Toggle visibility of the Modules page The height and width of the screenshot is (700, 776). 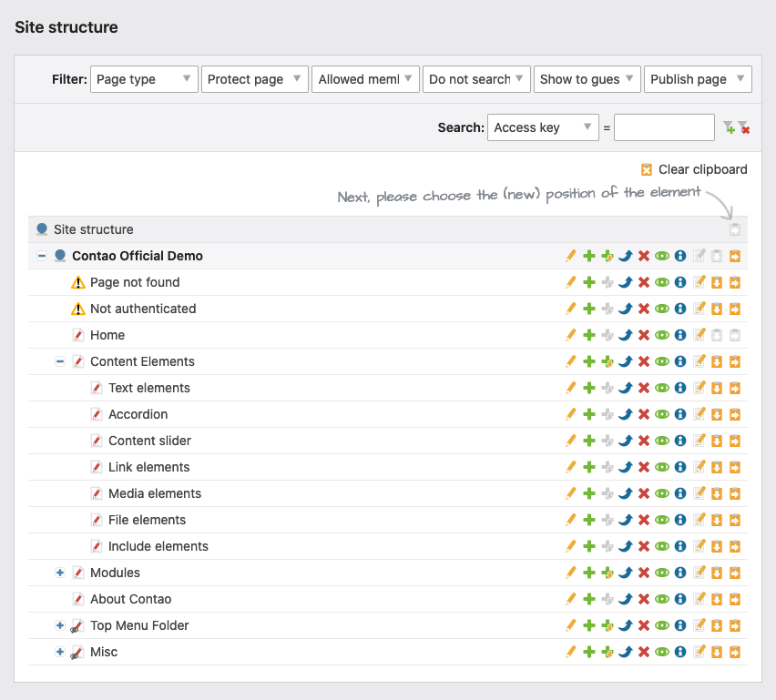tap(662, 573)
